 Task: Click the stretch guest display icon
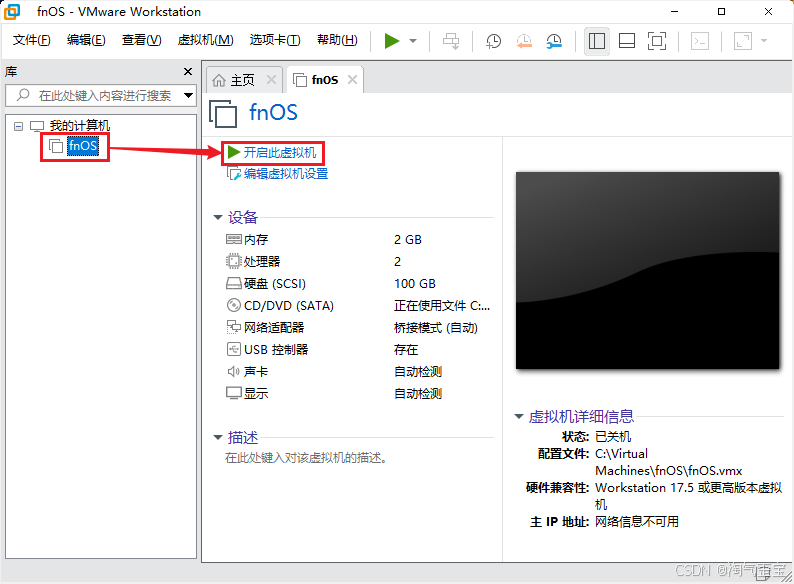tap(743, 41)
